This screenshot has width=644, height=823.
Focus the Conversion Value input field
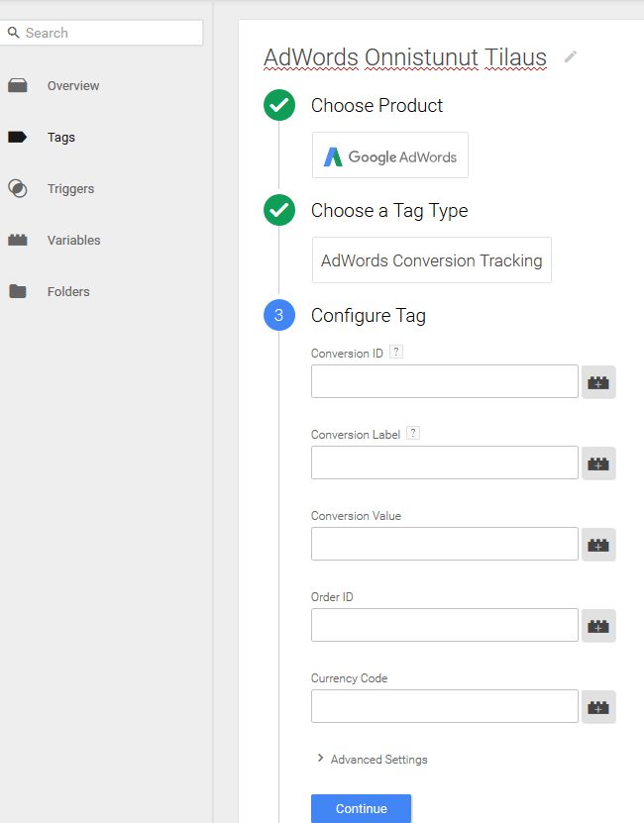click(445, 544)
